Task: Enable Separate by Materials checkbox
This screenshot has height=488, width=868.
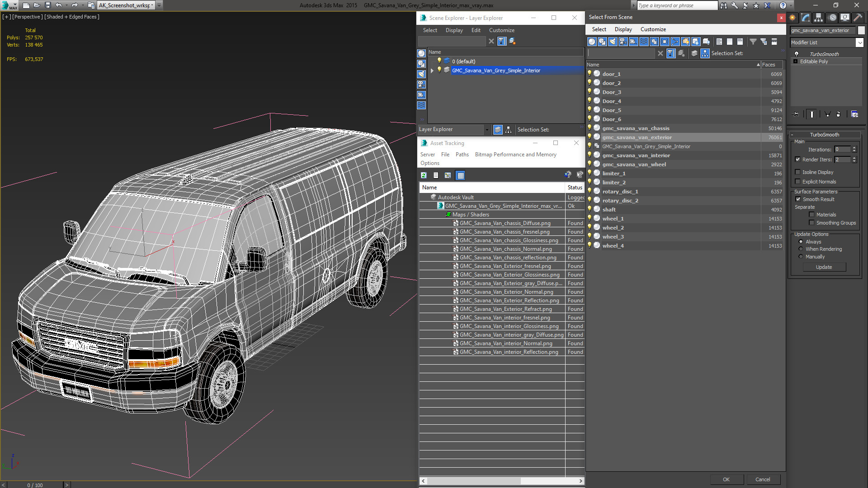Action: pyautogui.click(x=812, y=215)
